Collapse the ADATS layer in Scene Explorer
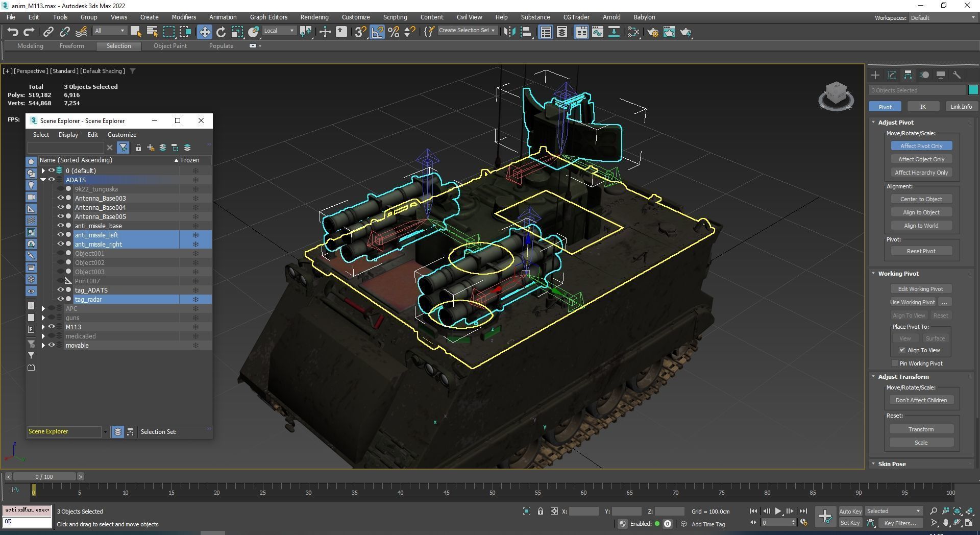This screenshot has width=980, height=535. [x=43, y=180]
